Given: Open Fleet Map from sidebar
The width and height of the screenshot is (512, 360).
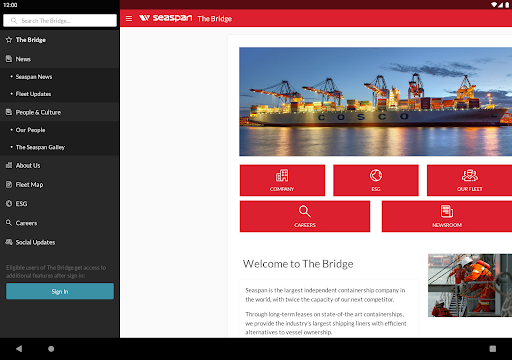Looking at the screenshot, I should pos(60,185).
